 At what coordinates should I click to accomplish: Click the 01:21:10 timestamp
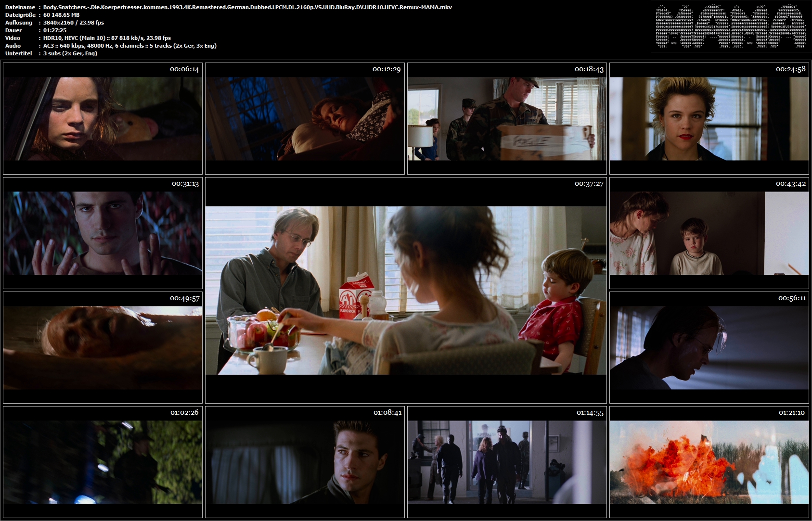pos(792,413)
